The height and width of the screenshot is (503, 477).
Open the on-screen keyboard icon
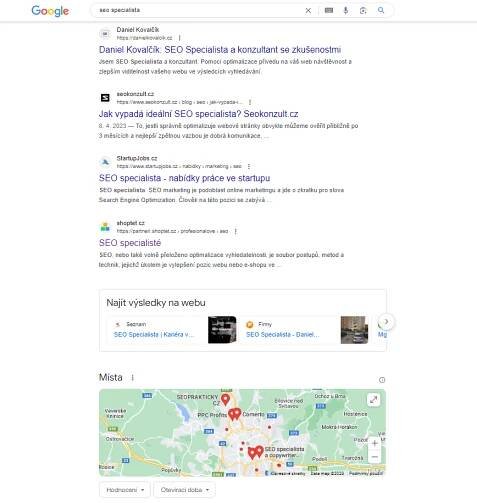[329, 10]
